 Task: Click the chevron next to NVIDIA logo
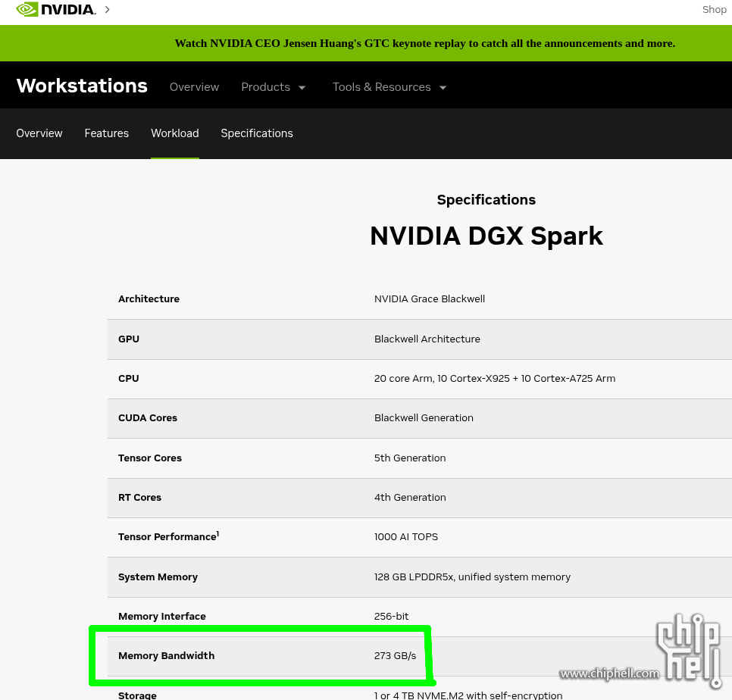click(x=108, y=9)
